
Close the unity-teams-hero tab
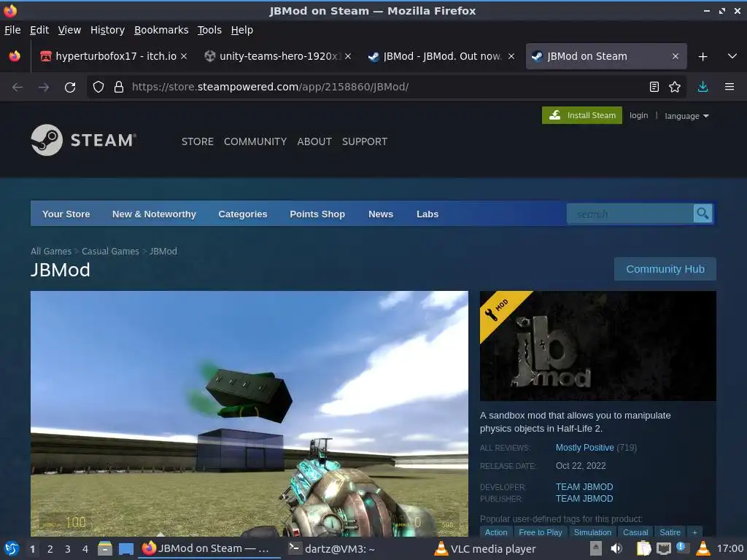[348, 56]
